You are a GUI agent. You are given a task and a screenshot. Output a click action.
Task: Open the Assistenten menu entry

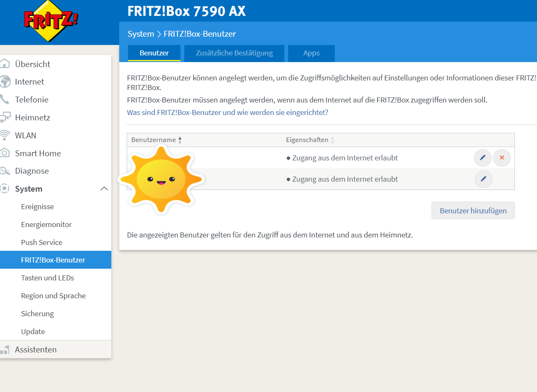coord(36,350)
